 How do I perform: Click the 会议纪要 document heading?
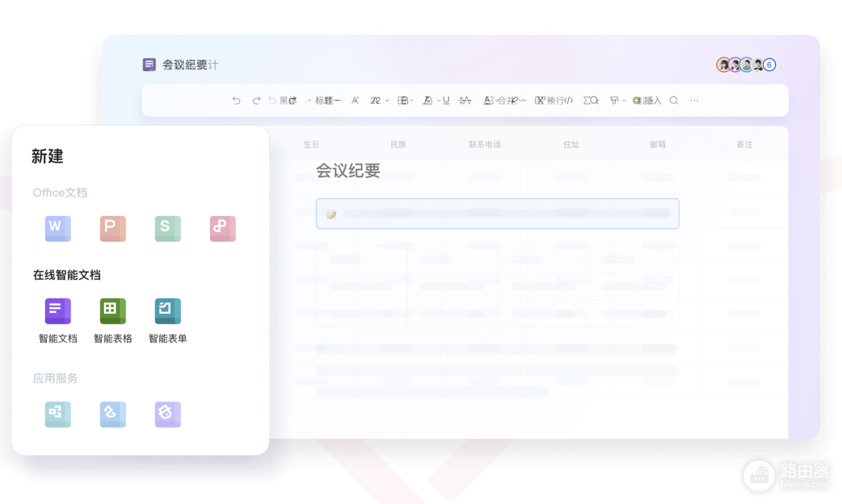pyautogui.click(x=348, y=170)
